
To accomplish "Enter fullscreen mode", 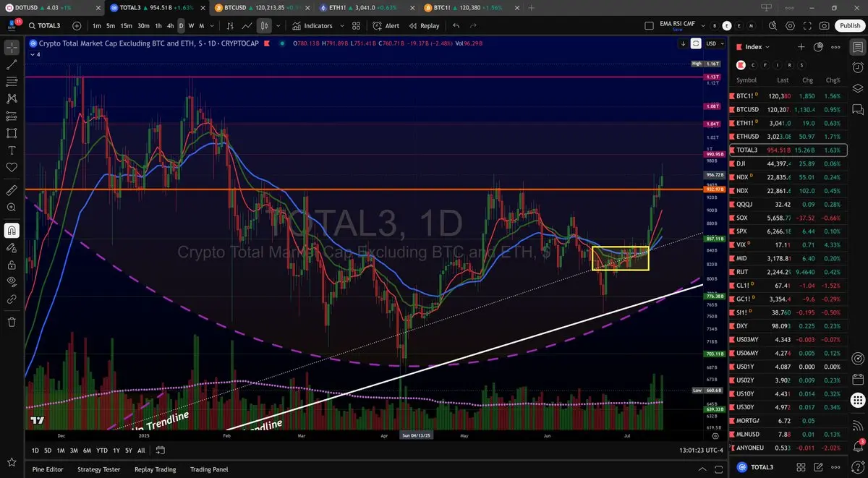I will [x=807, y=25].
